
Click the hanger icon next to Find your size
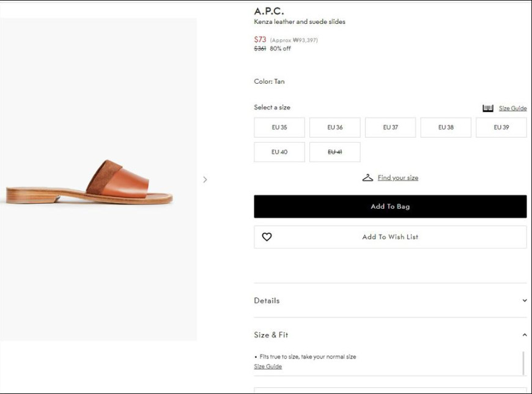click(x=368, y=177)
